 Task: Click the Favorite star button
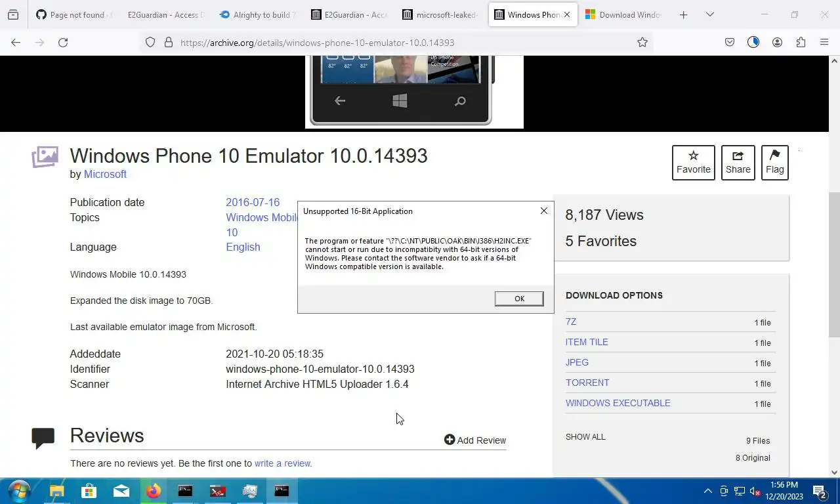coord(694,163)
